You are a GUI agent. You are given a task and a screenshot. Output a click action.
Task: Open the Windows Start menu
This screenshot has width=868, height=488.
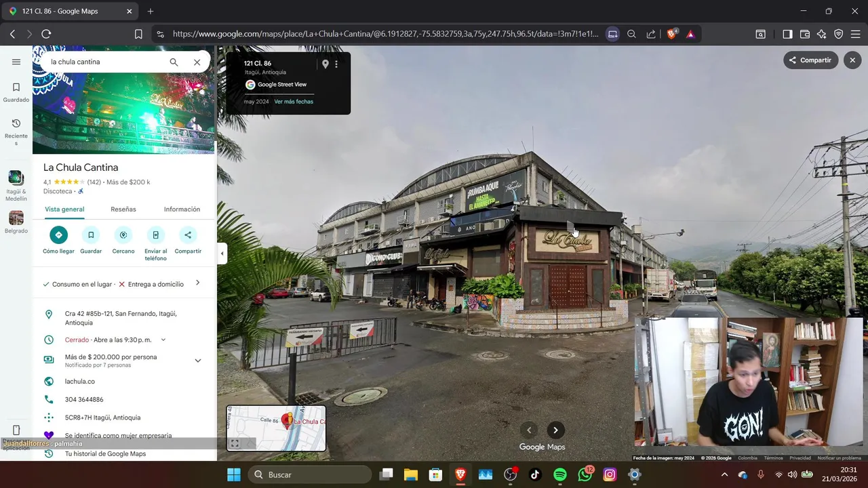click(x=234, y=474)
